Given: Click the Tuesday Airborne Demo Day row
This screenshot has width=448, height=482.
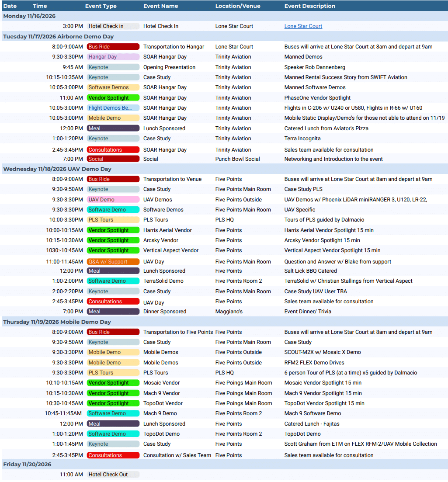Looking at the screenshot, I should coord(225,37).
